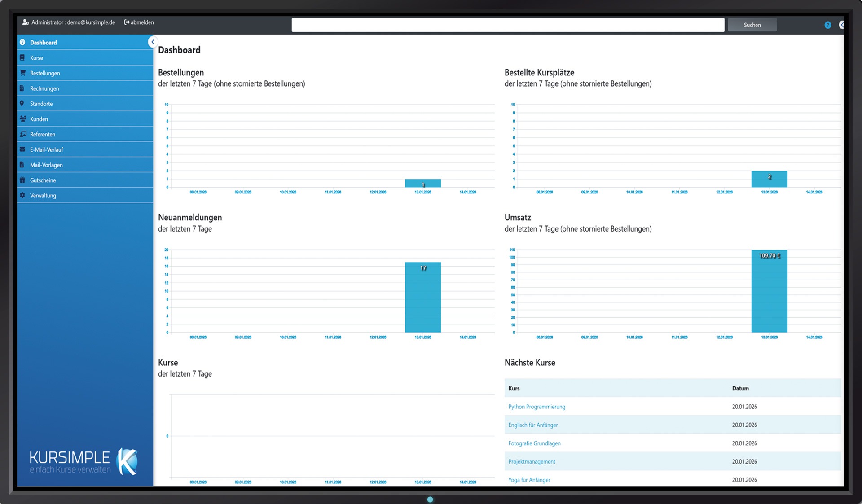Click the Bestellungen shopping cart icon
This screenshot has width=862, height=504.
tap(22, 73)
